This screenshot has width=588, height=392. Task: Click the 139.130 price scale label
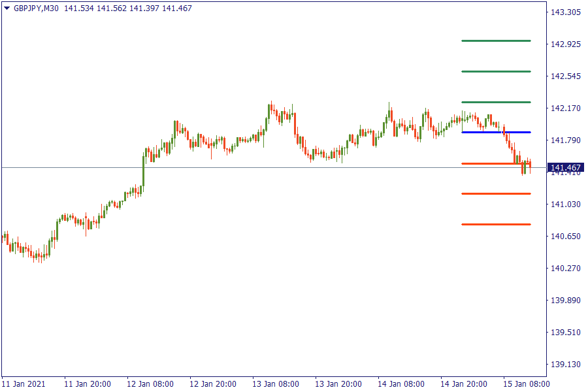click(566, 365)
